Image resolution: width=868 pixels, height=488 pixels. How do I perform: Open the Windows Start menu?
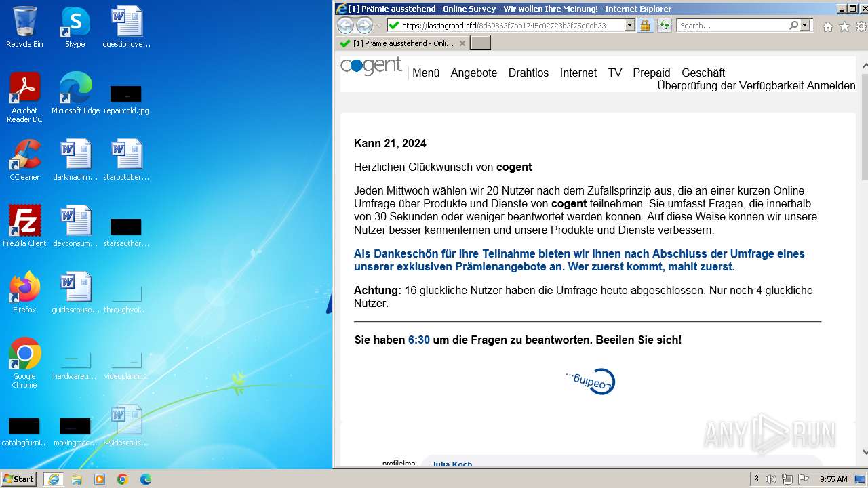coord(19,479)
